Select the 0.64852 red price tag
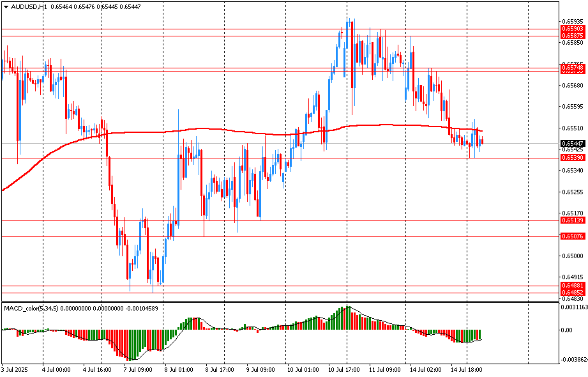This screenshot has height=377, width=588. [x=572, y=292]
